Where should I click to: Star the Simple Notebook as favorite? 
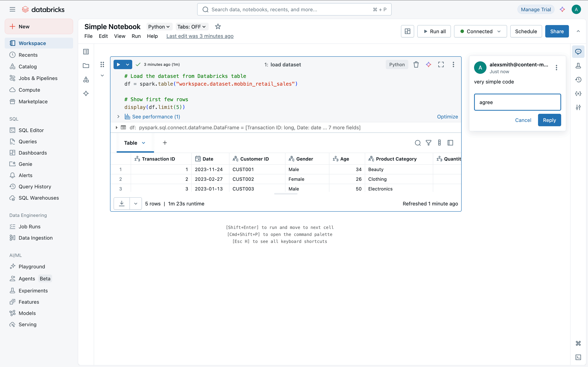tap(218, 26)
